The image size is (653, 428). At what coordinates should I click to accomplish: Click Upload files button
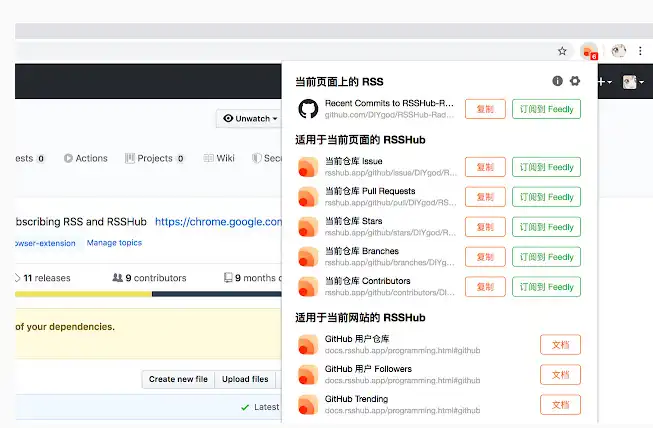pos(245,379)
